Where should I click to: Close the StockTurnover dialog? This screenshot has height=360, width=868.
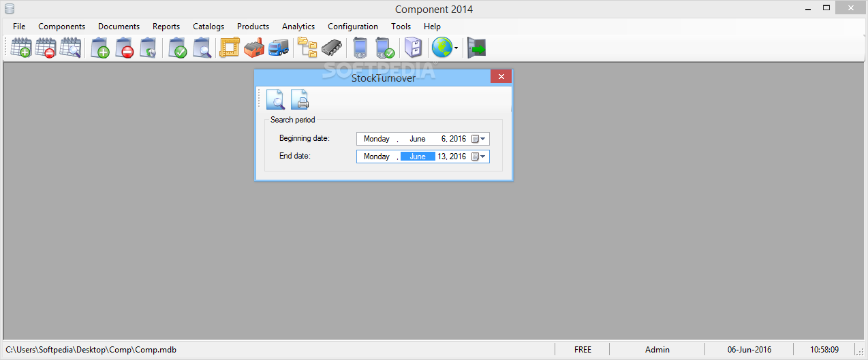pos(501,76)
